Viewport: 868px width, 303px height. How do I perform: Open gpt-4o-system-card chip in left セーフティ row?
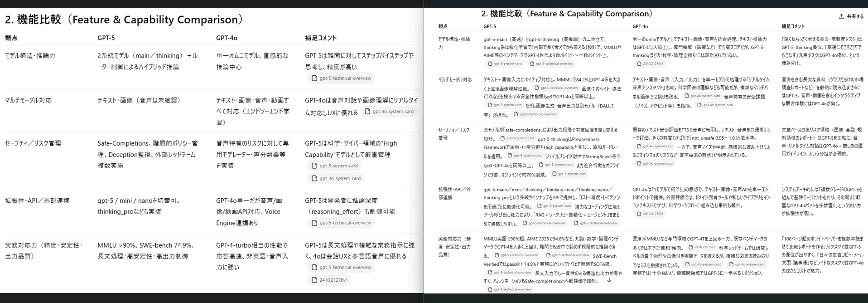tap(336, 178)
